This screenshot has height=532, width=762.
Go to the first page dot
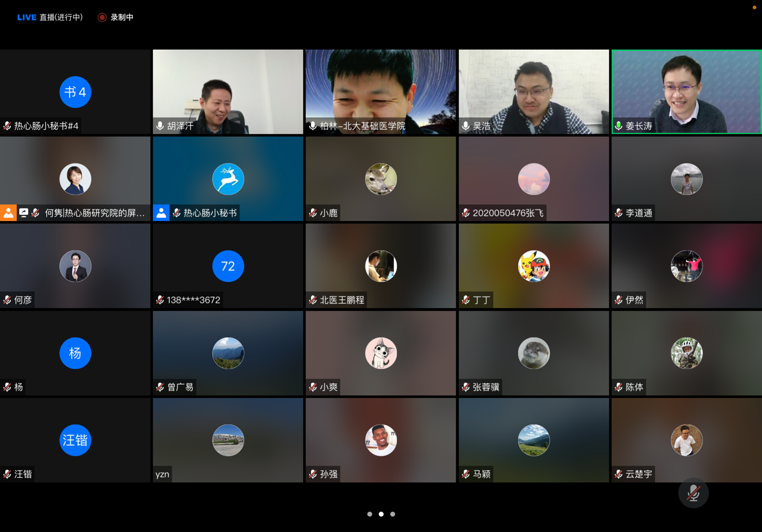coord(370,514)
